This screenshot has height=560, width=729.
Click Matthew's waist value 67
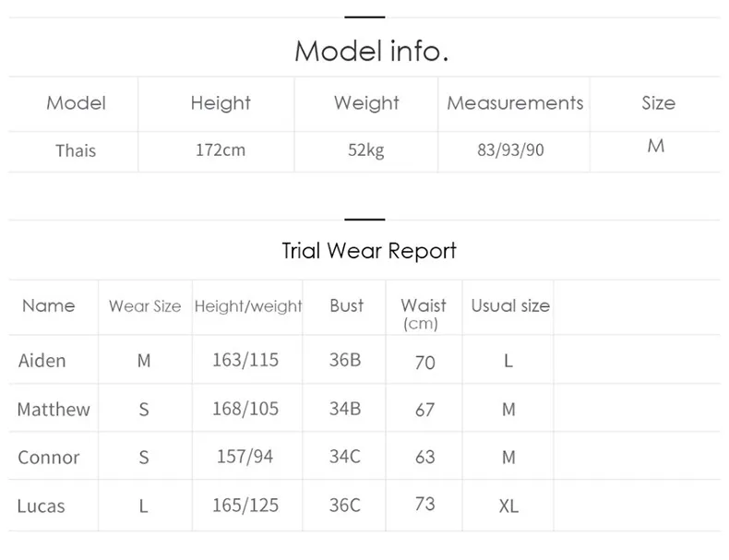424,410
